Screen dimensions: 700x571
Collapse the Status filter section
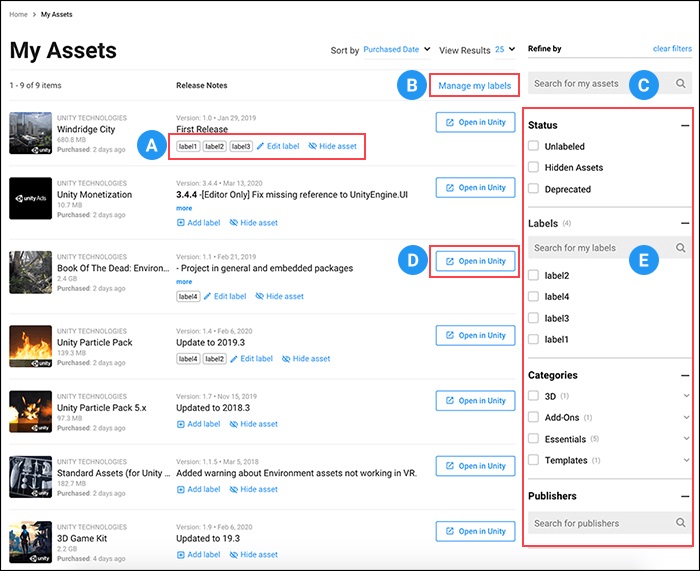coord(685,125)
